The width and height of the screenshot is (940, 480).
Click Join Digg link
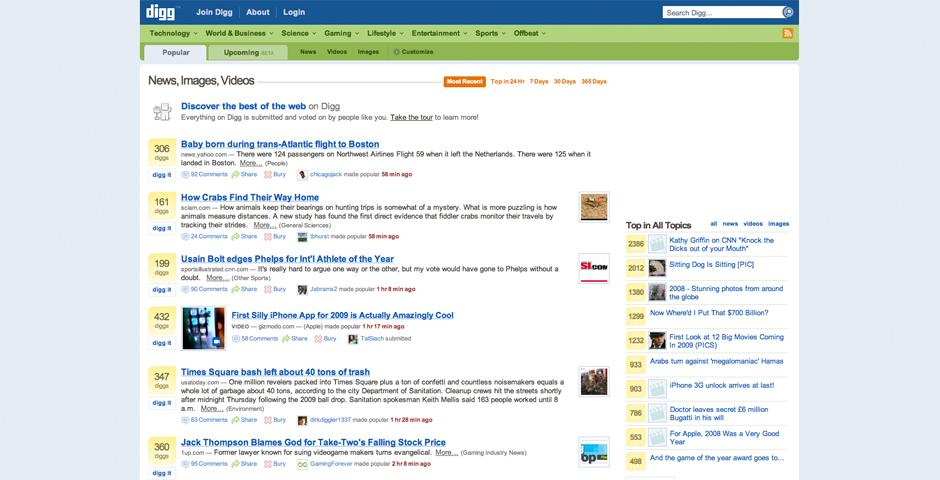[214, 12]
